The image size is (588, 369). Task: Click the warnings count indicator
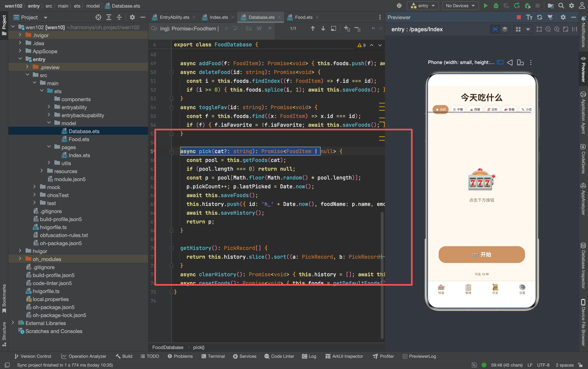(x=362, y=45)
